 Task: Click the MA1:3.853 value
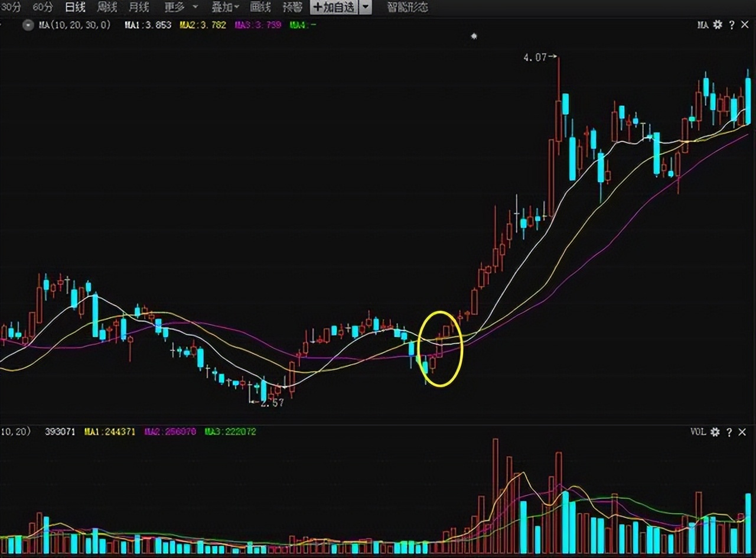[148, 25]
